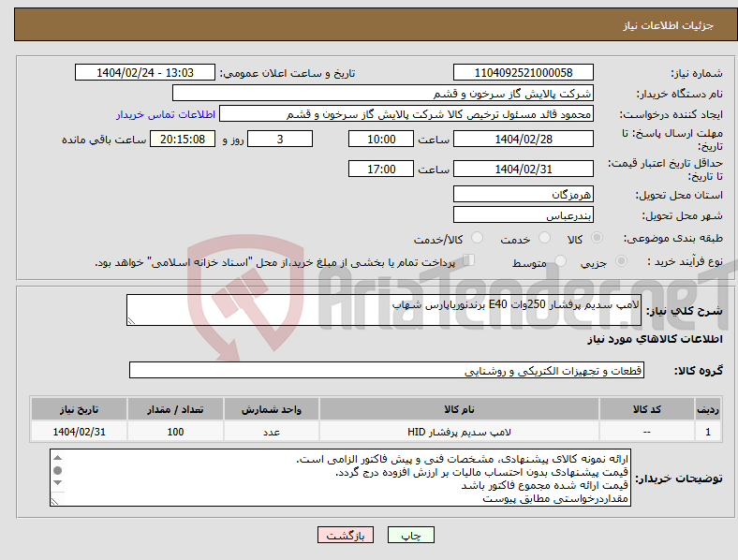This screenshot has width=738, height=560.
Task: Click the delivery city field بندرعباس
Action: tap(523, 214)
